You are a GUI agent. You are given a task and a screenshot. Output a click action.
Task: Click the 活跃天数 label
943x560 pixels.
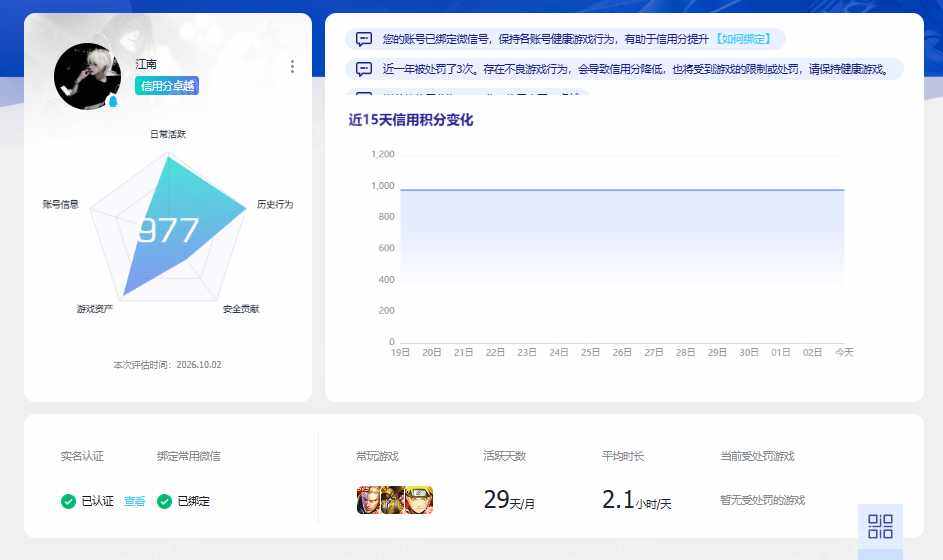tap(505, 457)
